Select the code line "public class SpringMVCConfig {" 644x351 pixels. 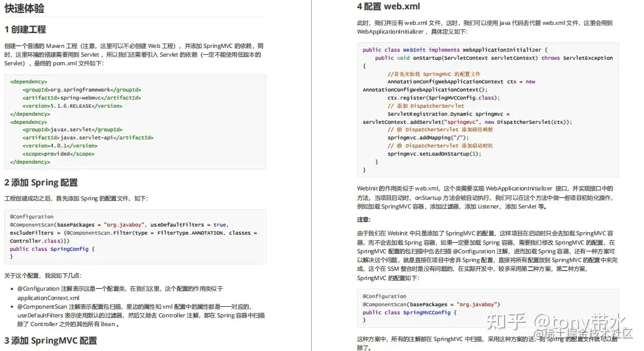coord(409,312)
